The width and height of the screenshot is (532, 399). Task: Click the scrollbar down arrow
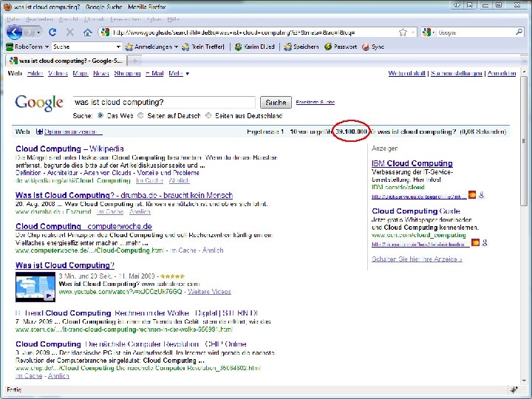[524, 381]
